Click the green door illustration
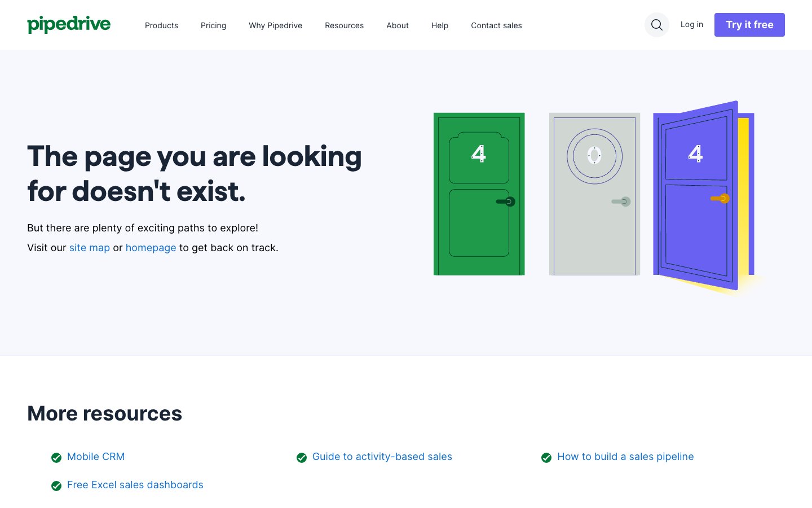This screenshot has width=812, height=508. click(479, 194)
